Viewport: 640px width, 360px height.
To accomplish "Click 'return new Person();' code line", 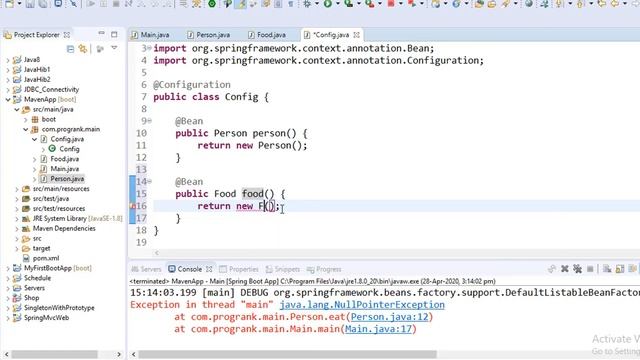I will (252, 145).
